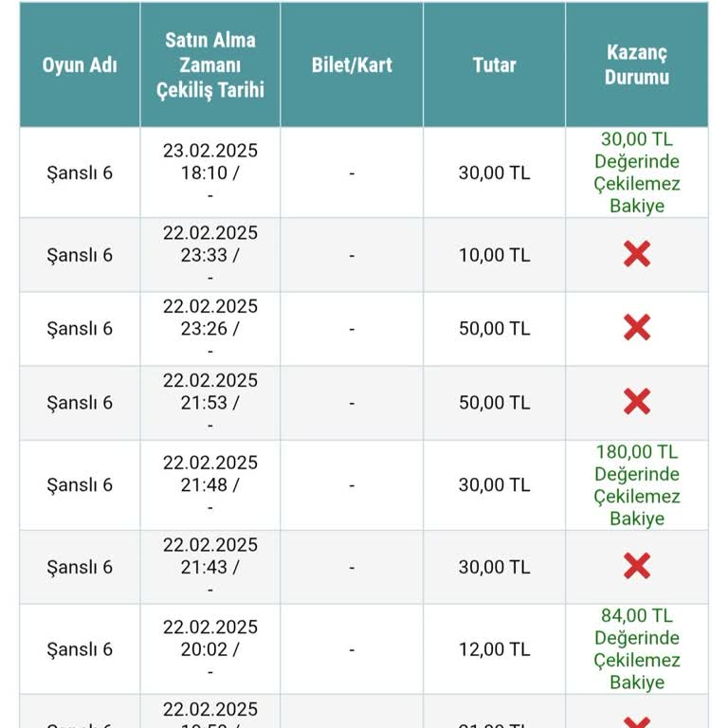Click the 50,00 TL amount in 21:53 row
The height and width of the screenshot is (728, 728).
pyautogui.click(x=494, y=403)
